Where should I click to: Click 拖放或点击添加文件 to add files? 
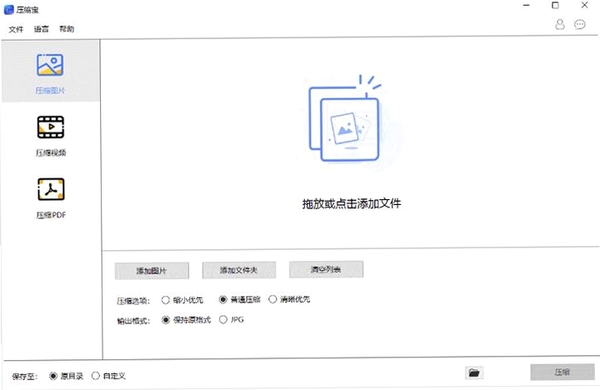click(351, 204)
